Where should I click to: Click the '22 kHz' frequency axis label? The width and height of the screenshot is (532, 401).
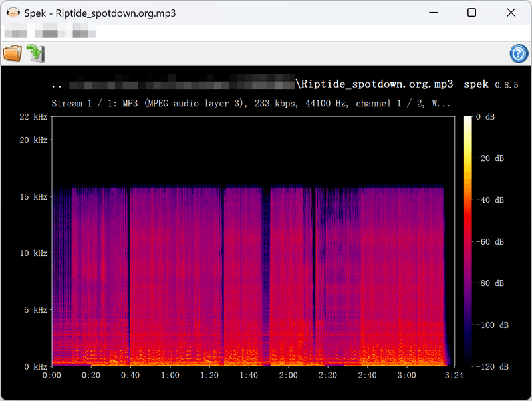coord(33,117)
